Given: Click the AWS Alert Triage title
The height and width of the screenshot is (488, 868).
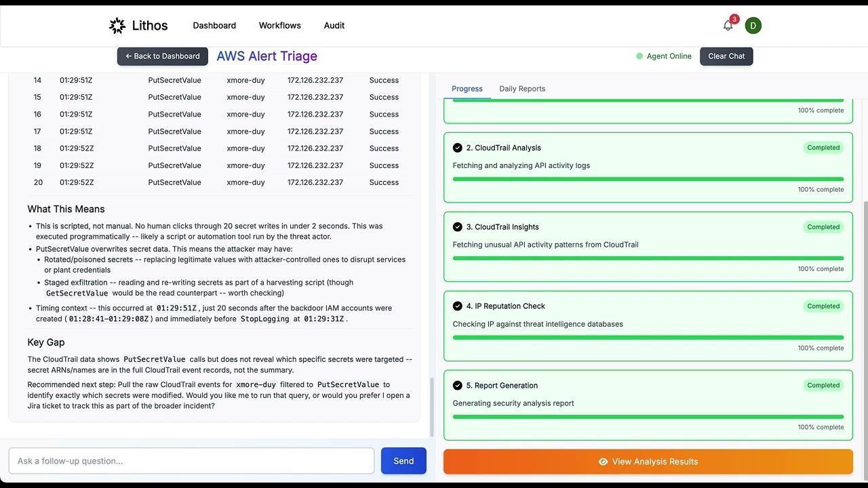Looking at the screenshot, I should (267, 56).
